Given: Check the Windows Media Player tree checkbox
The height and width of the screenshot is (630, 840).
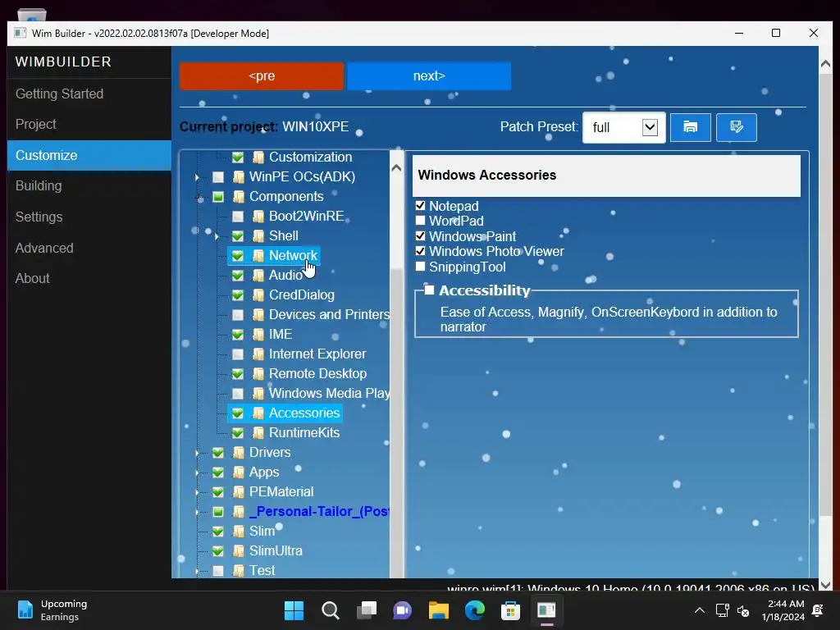Looking at the screenshot, I should [x=238, y=394].
